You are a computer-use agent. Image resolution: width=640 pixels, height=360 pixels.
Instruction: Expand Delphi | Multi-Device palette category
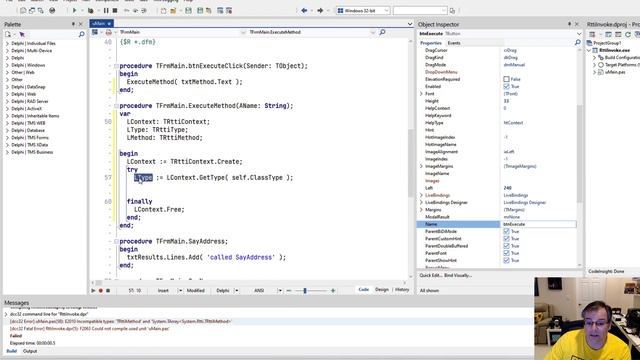coord(7,51)
